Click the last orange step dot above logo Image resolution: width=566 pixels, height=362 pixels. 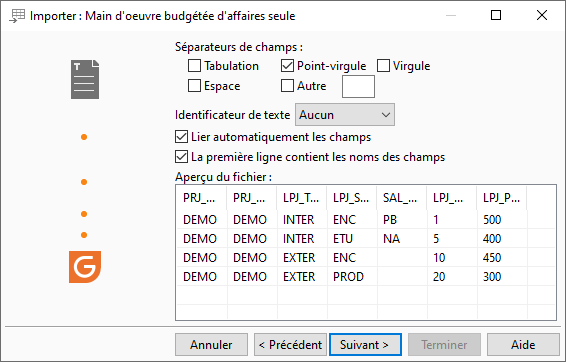click(84, 235)
